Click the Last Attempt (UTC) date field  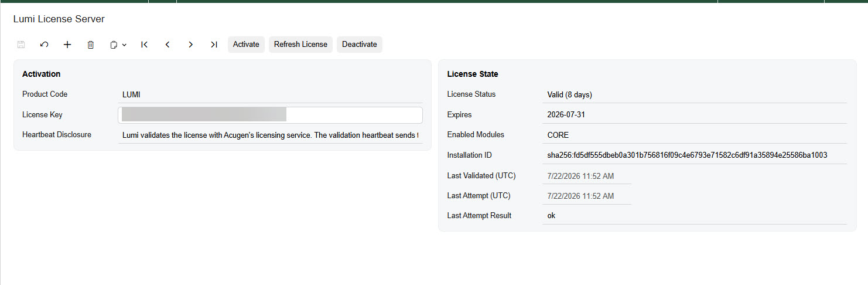(587, 196)
